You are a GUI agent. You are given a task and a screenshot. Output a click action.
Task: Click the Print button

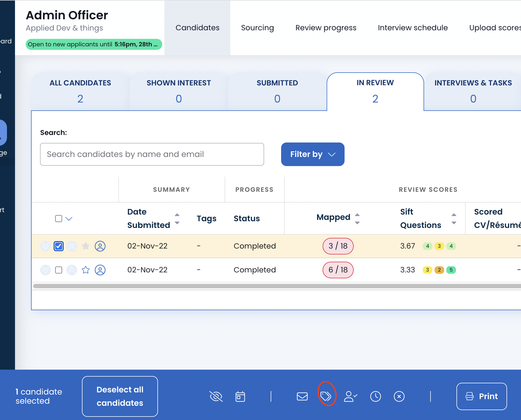coord(481,396)
